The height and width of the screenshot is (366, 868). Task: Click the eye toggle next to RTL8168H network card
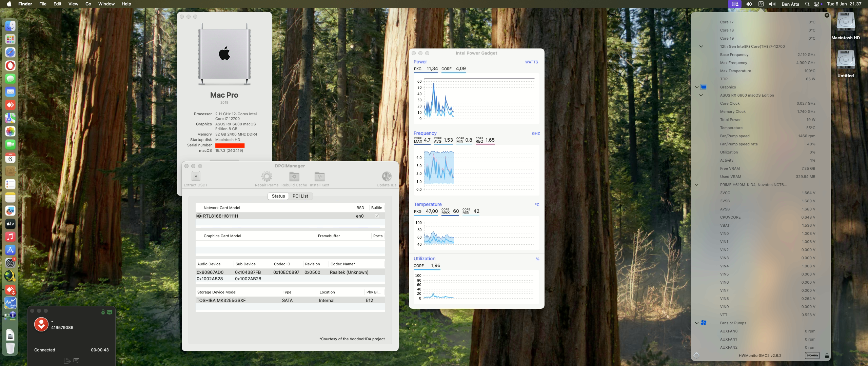click(x=199, y=216)
